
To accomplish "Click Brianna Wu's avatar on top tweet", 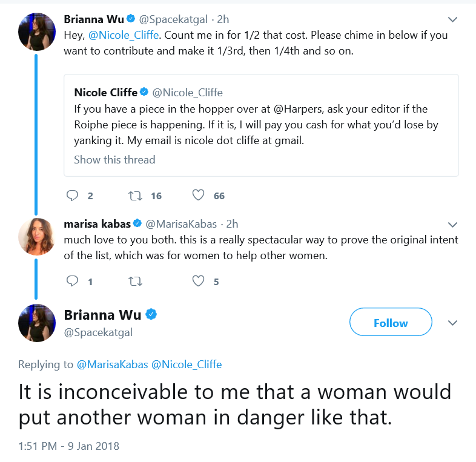I will [37, 32].
